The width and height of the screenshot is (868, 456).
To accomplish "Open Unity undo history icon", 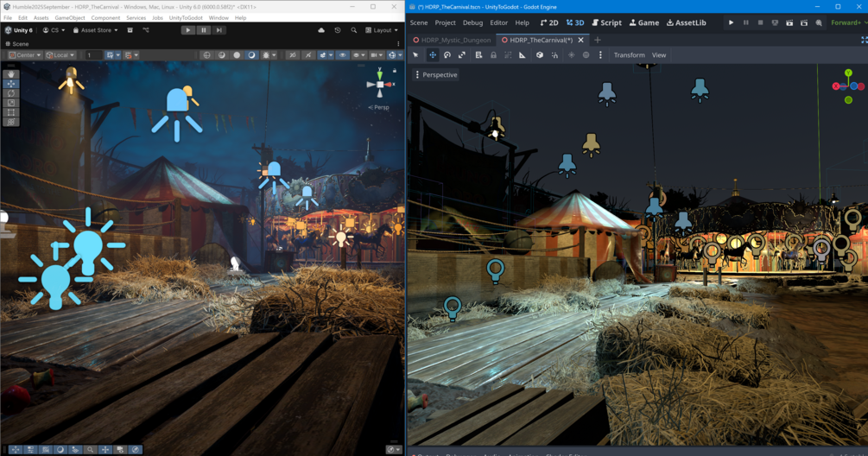I will [338, 30].
